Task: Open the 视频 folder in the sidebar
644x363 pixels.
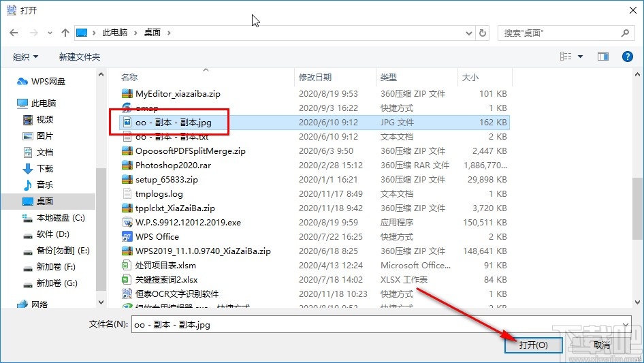Action: [x=38, y=120]
